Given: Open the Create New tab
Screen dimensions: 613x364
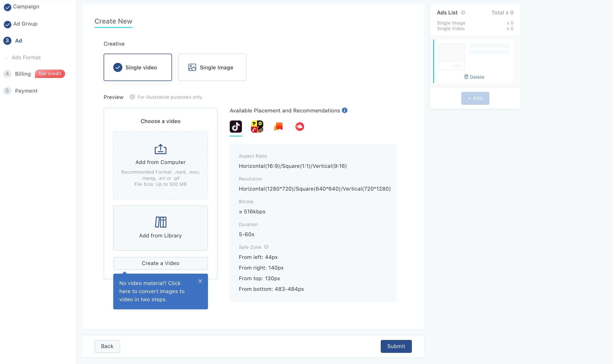Looking at the screenshot, I should pos(113,21).
